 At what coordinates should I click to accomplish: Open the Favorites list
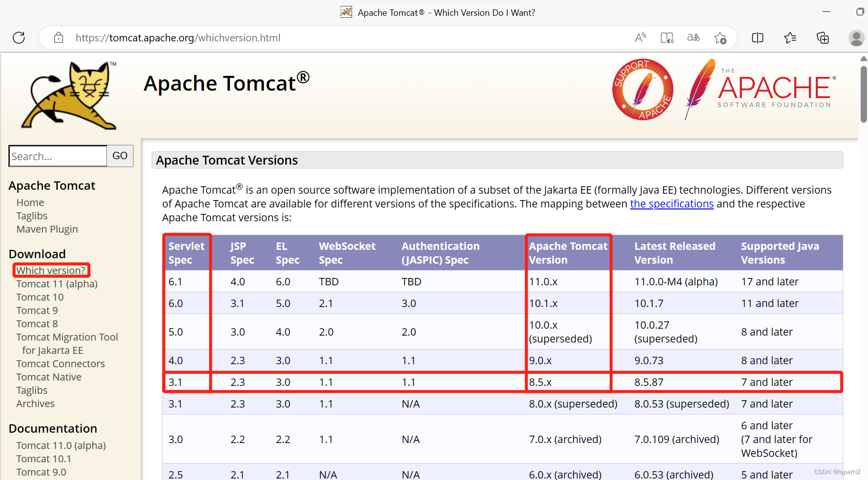point(790,37)
